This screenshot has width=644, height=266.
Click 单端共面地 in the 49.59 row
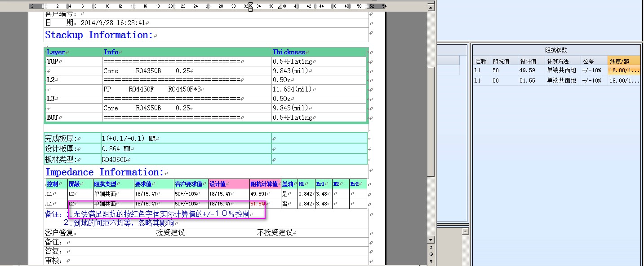pos(562,70)
